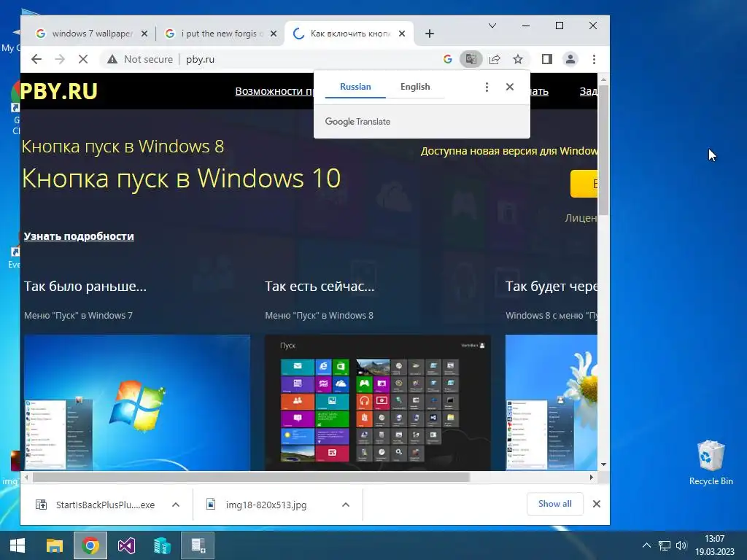Screen dimensions: 747x560
Task: Click the Chrome taskbar icon
Action: click(90, 545)
